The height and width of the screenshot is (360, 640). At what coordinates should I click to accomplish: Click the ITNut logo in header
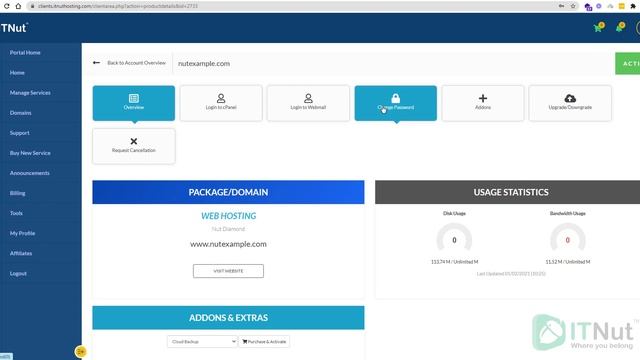[14, 28]
